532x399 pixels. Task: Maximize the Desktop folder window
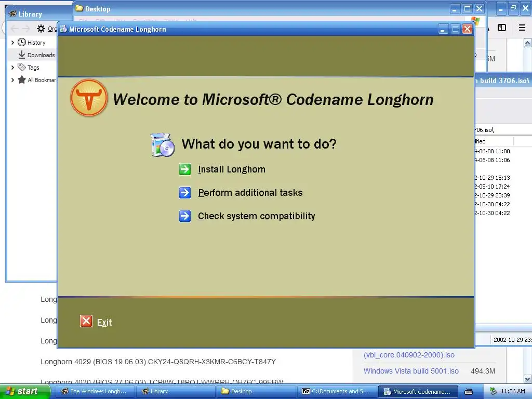click(x=467, y=8)
